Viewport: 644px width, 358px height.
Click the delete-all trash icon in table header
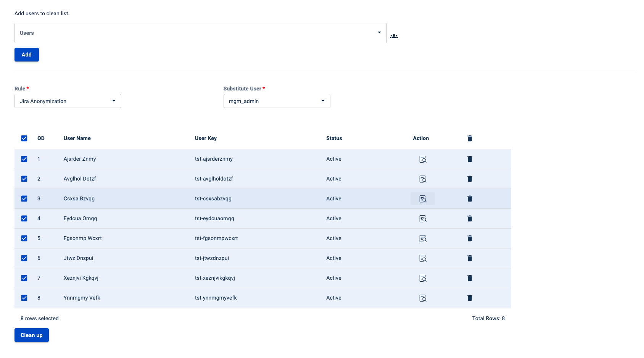click(x=470, y=138)
